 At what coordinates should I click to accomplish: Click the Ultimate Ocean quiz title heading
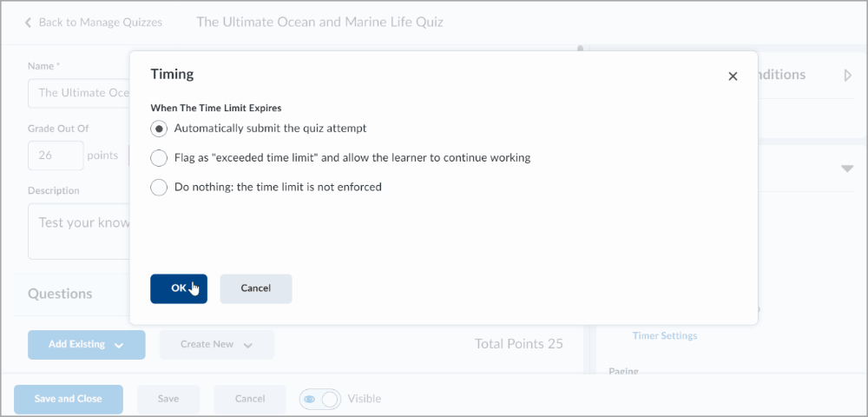[x=319, y=22]
